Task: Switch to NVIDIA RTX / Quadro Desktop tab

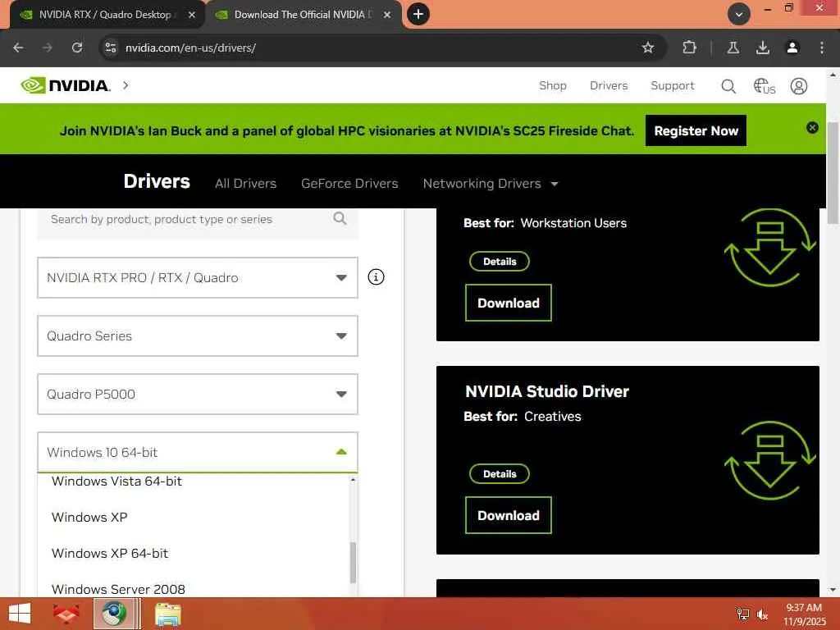Action: click(x=104, y=15)
